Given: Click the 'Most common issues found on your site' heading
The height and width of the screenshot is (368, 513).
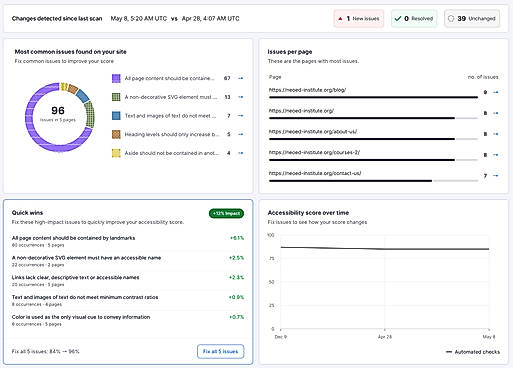Looking at the screenshot, I should point(70,52).
